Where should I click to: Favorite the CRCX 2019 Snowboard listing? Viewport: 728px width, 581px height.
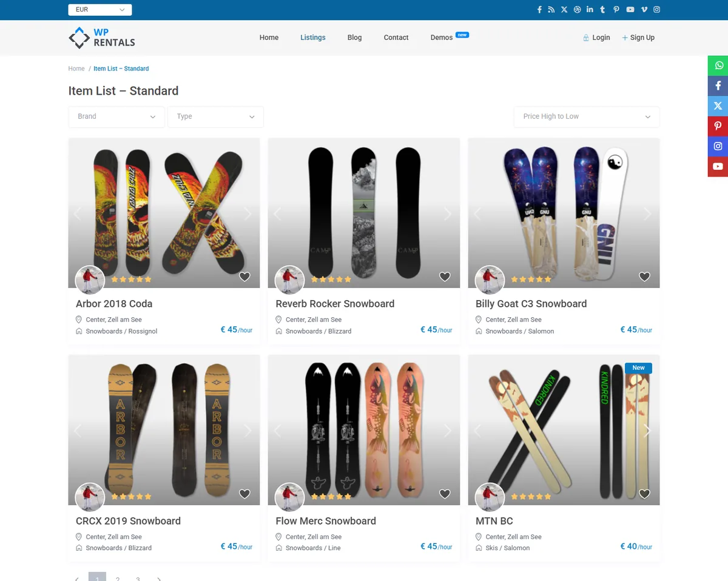(244, 494)
